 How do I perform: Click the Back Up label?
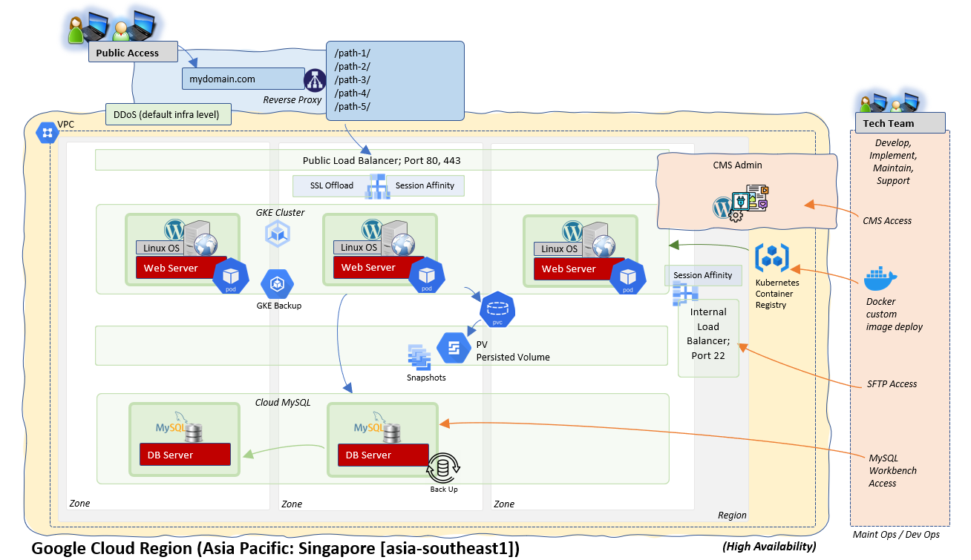click(444, 489)
